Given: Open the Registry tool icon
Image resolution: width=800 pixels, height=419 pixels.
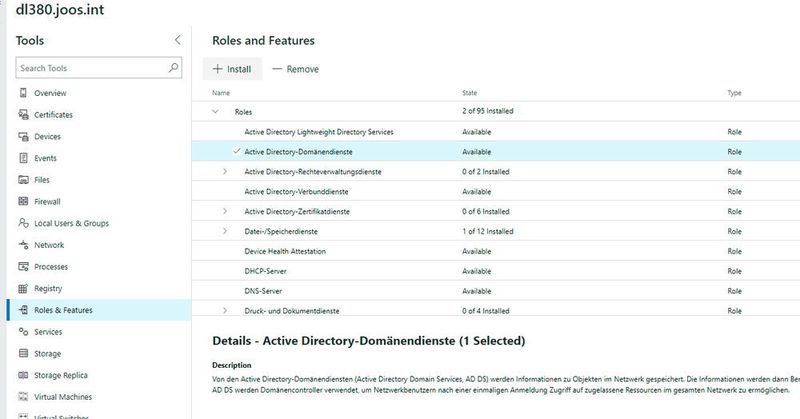Looking at the screenshot, I should coord(23,288).
